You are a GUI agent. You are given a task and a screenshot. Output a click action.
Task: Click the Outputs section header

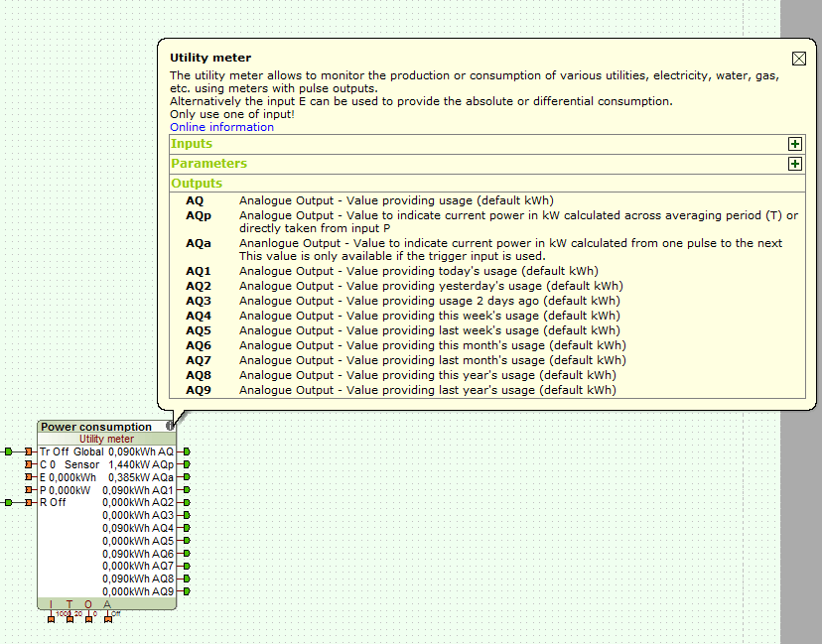(x=197, y=184)
